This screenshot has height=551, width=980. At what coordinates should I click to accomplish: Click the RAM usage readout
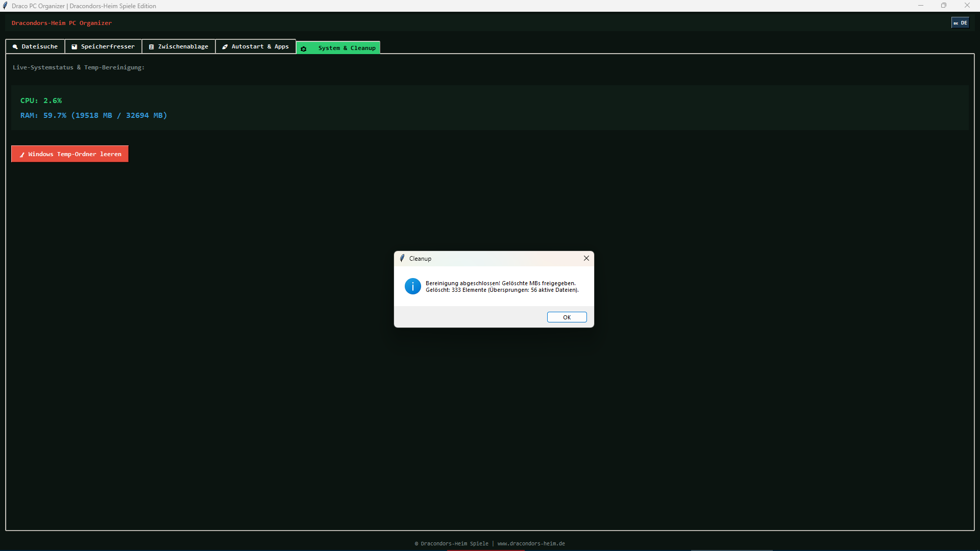pos(93,115)
